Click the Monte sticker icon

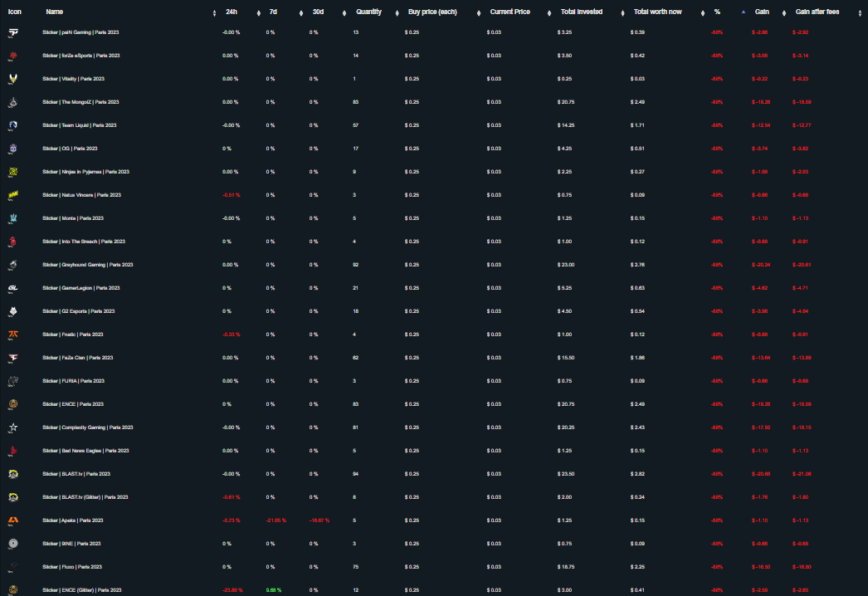pyautogui.click(x=13, y=219)
